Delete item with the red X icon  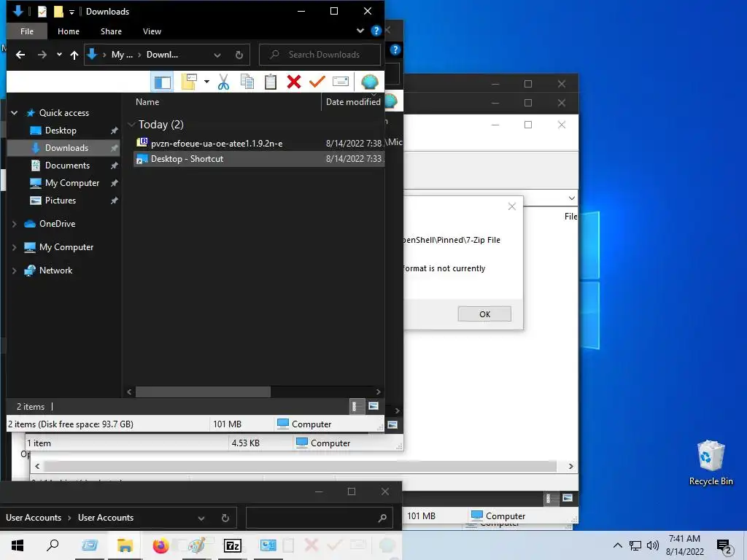click(x=294, y=82)
